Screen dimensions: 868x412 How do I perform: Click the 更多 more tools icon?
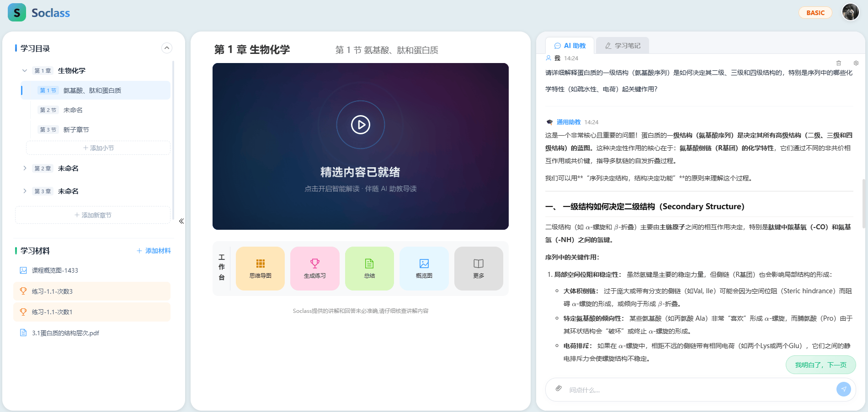[x=478, y=269]
